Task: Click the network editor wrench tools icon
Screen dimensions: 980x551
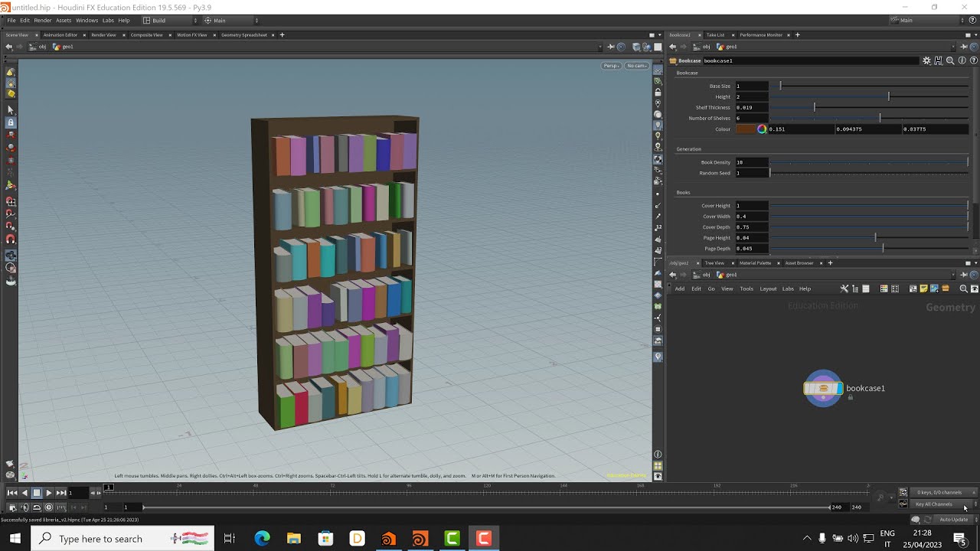Action: pyautogui.click(x=844, y=289)
